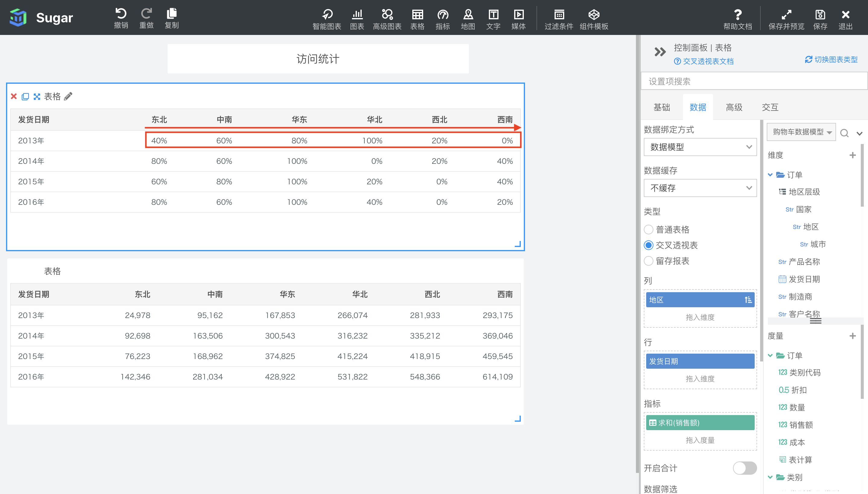Image resolution: width=868 pixels, height=494 pixels.
Task: Select the 普通表格 radio option
Action: pos(648,230)
